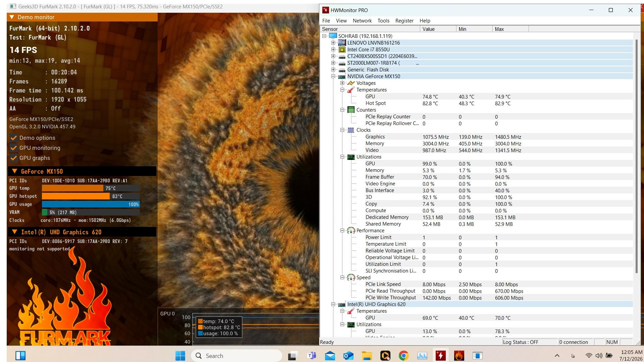Click the volume speaker tray icon
The image size is (644, 362).
599,356
